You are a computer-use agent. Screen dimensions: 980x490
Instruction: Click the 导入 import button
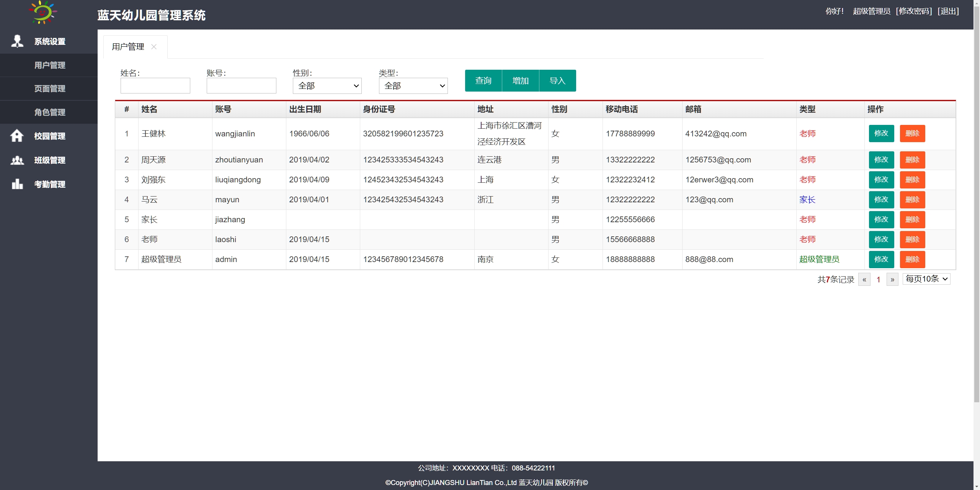[x=557, y=80]
